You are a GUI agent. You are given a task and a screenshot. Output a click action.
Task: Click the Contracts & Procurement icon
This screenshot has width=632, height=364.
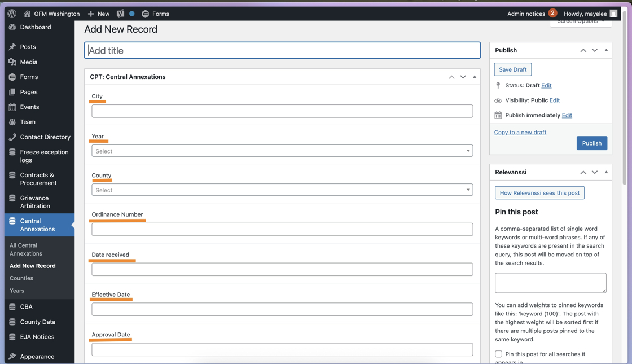click(x=12, y=175)
